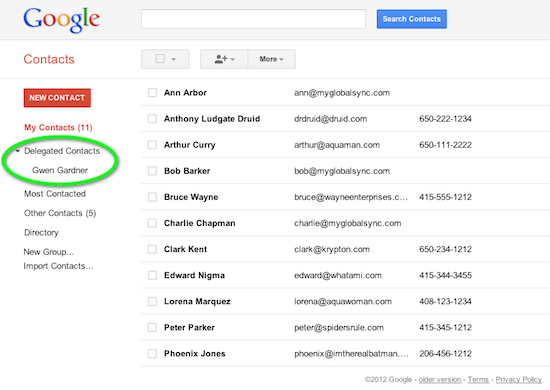
Task: Open Edward Nigma contact name
Action: tap(194, 275)
